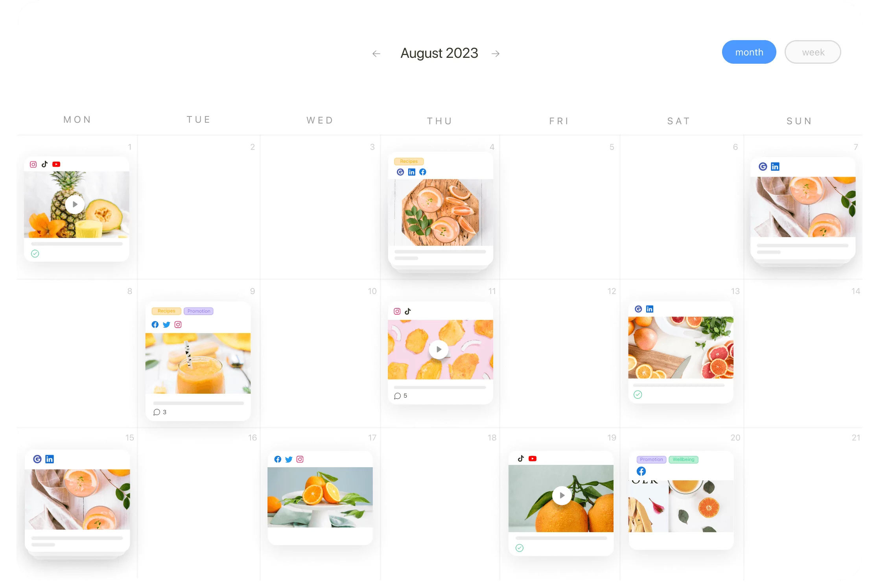Expand the Promotion tag on August 9
879x588 pixels.
[199, 310]
